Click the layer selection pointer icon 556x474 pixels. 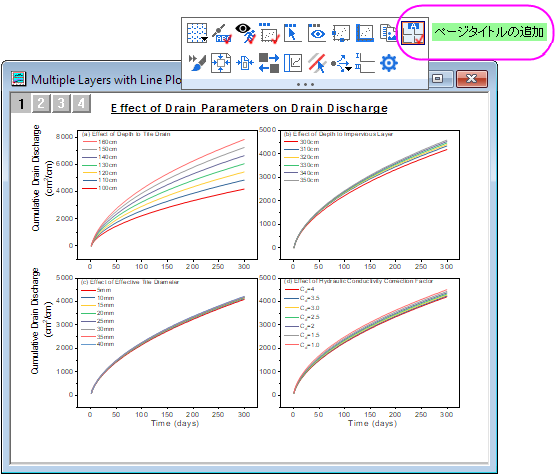click(x=292, y=33)
